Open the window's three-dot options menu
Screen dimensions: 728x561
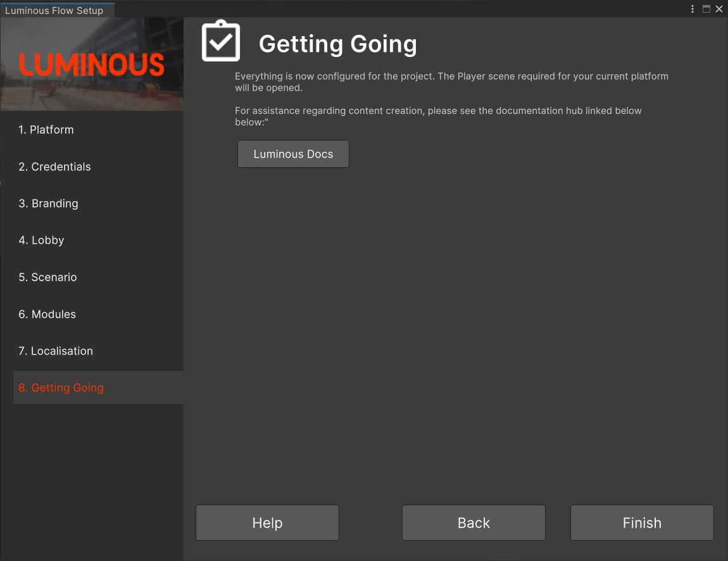(x=693, y=9)
